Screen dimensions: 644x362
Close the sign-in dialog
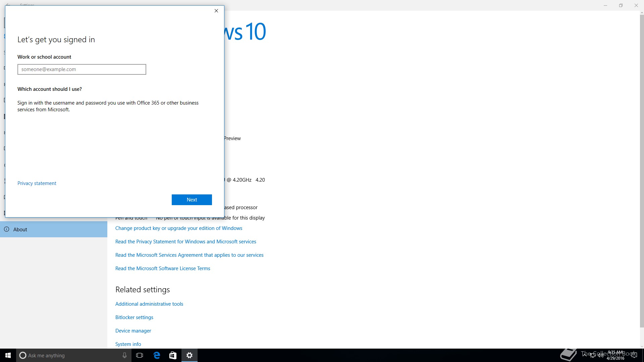(216, 11)
